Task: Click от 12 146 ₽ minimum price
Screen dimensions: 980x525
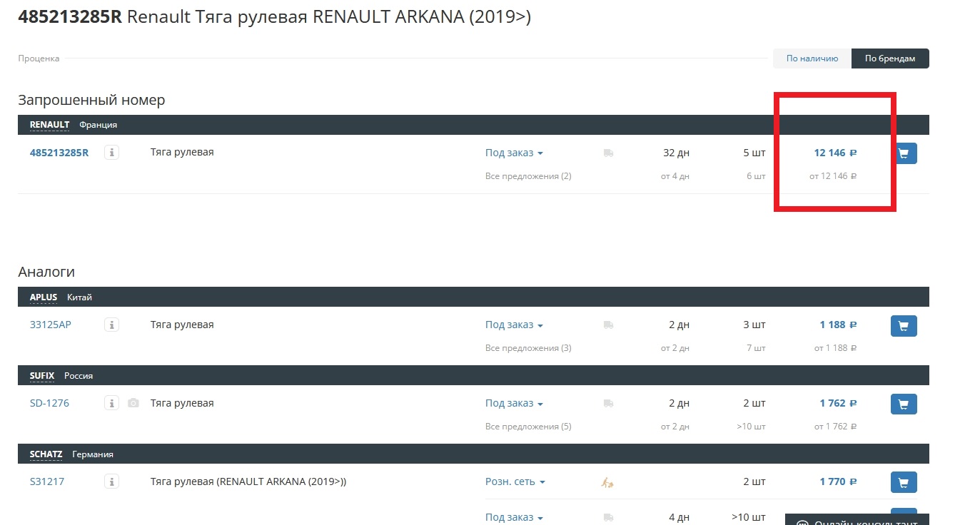Action: pos(833,176)
